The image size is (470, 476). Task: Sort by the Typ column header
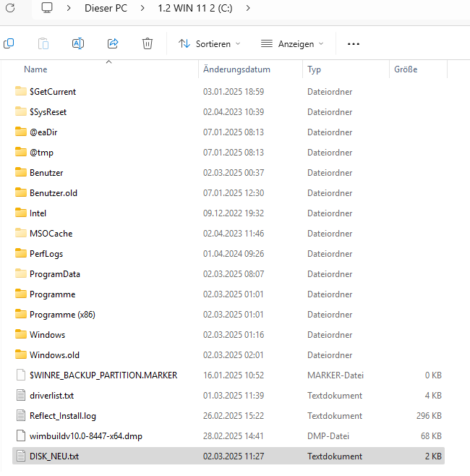(314, 69)
